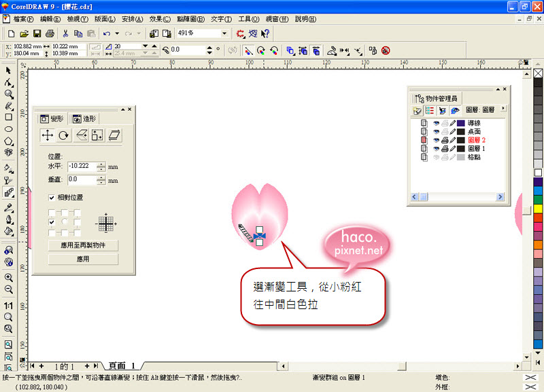The image size is (544, 392).
Task: Click the 水平 position input field
Action: [x=82, y=166]
